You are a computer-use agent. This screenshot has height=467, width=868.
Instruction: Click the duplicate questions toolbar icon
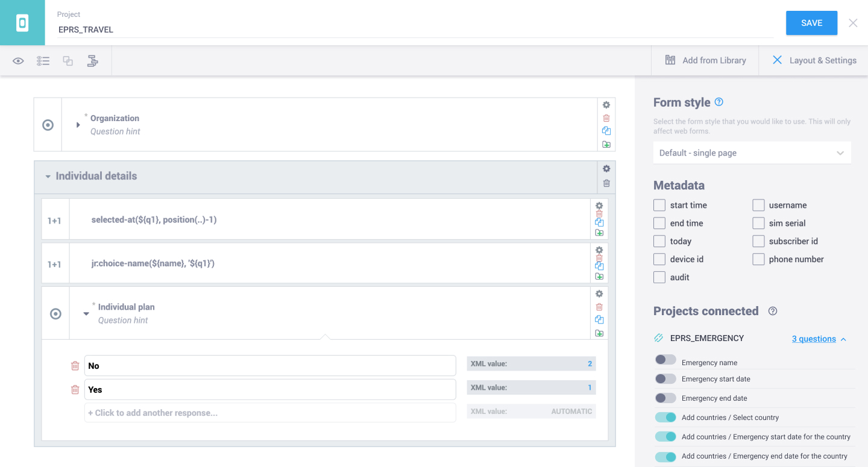pos(68,60)
